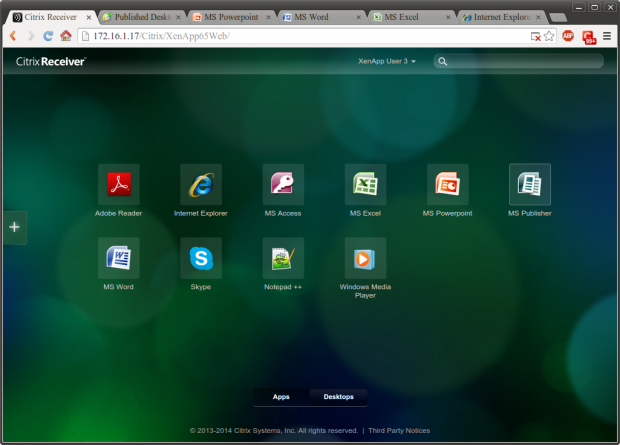Open the Chrome hamburger menu
620x445 pixels.
[x=607, y=36]
